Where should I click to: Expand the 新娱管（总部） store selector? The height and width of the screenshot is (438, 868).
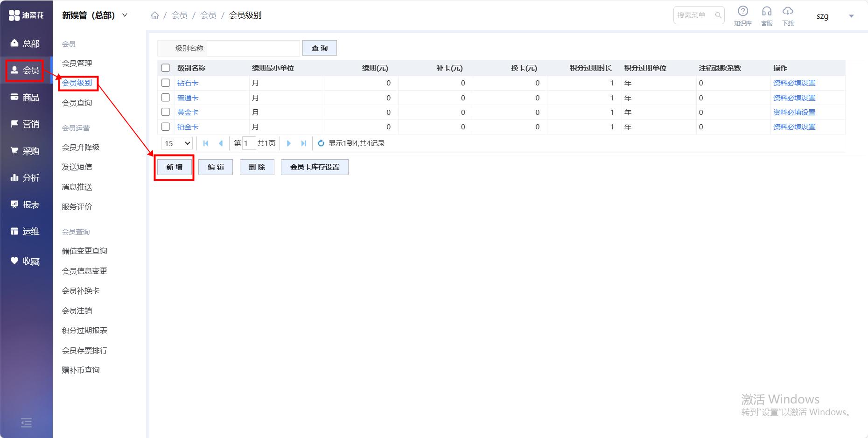tap(95, 15)
